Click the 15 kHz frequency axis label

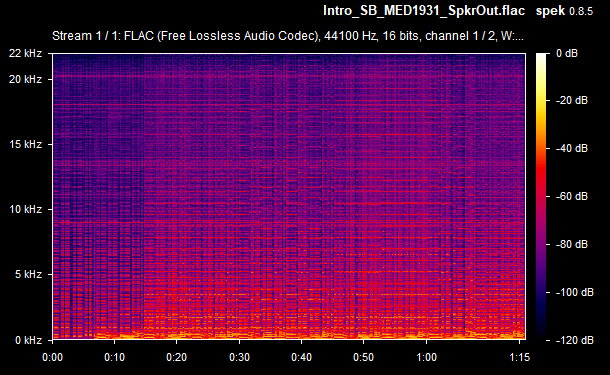(x=25, y=144)
